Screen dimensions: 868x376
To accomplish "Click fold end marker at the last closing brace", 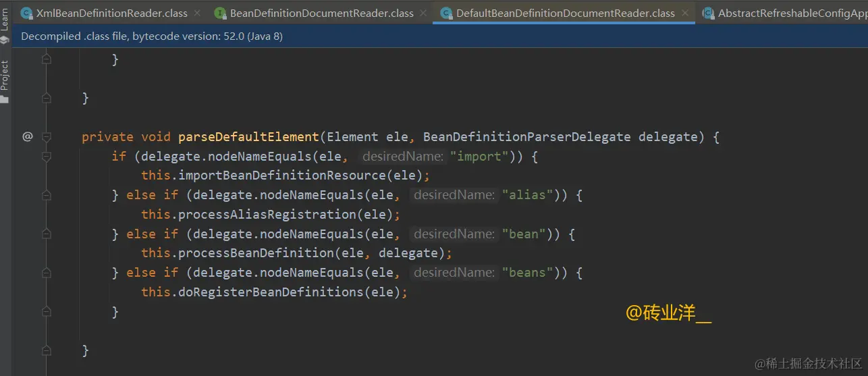I will click(47, 351).
